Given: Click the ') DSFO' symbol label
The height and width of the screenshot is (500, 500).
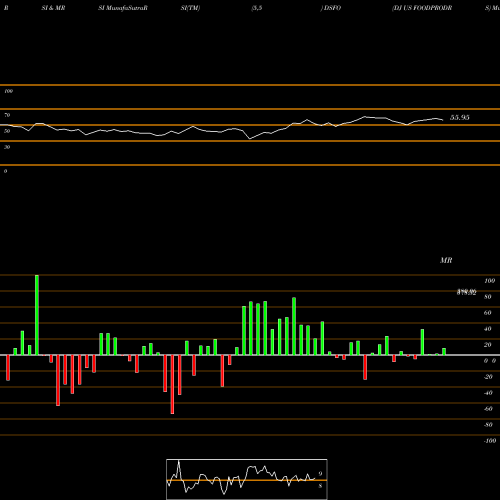Looking at the screenshot, I should [x=331, y=8].
